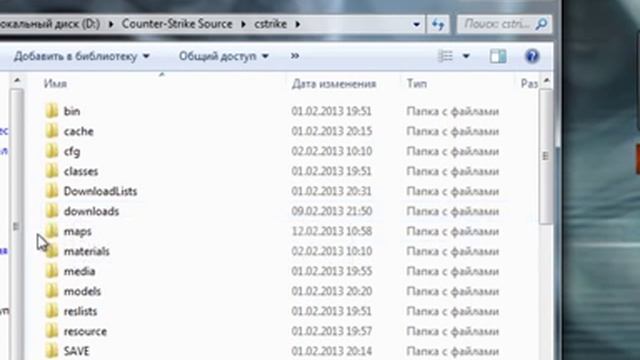This screenshot has width=640, height=360.
Task: Select the classes folder icon
Action: click(x=52, y=171)
